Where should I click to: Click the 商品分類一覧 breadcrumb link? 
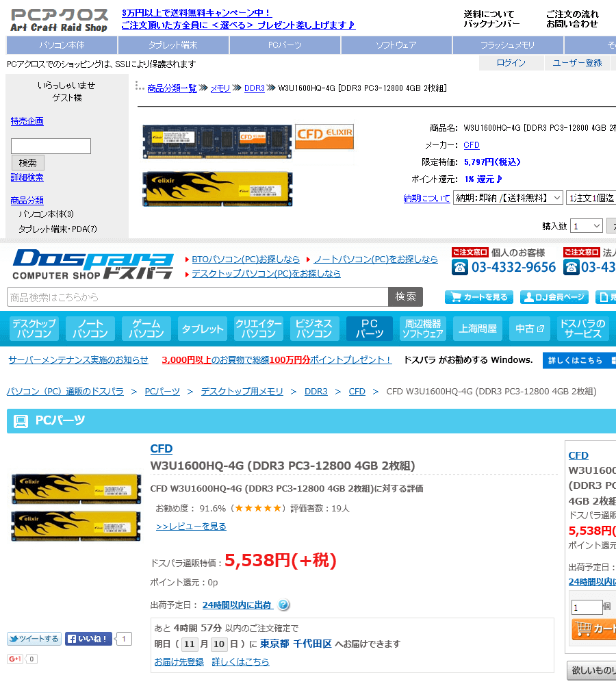coord(172,88)
